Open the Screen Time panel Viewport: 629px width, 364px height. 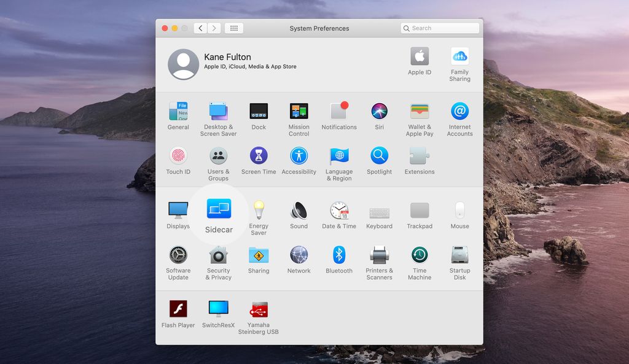click(x=259, y=156)
